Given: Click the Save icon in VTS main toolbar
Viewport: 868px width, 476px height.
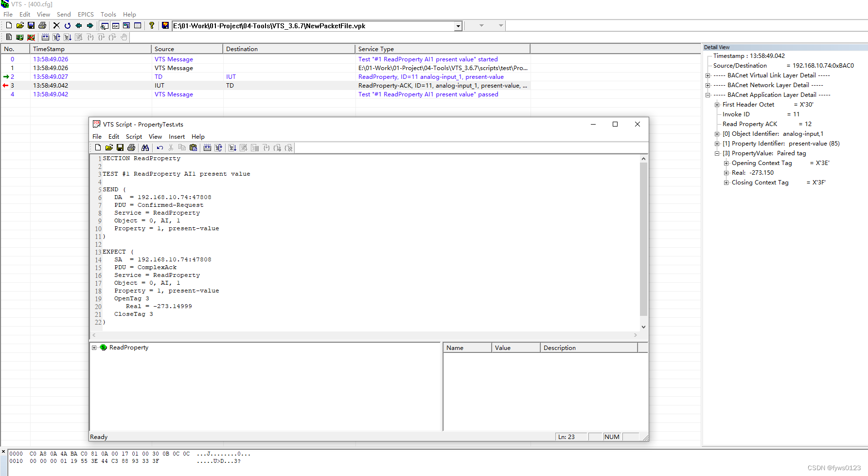Looking at the screenshot, I should 31,25.
